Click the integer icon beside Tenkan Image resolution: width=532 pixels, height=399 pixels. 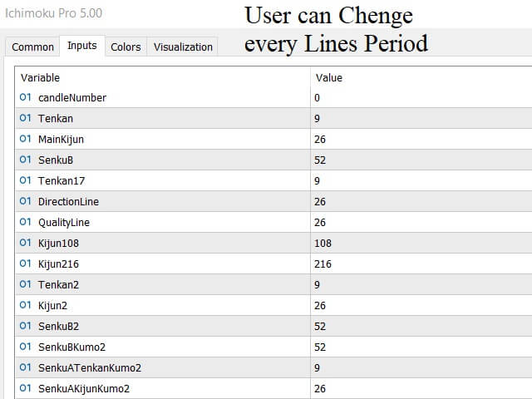(25, 119)
